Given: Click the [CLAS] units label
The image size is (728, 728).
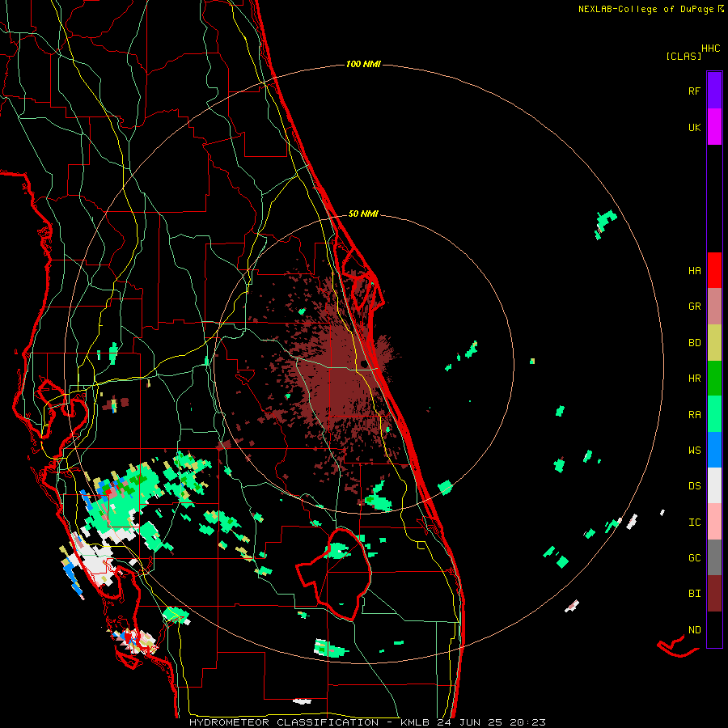Looking at the screenshot, I should click(684, 56).
